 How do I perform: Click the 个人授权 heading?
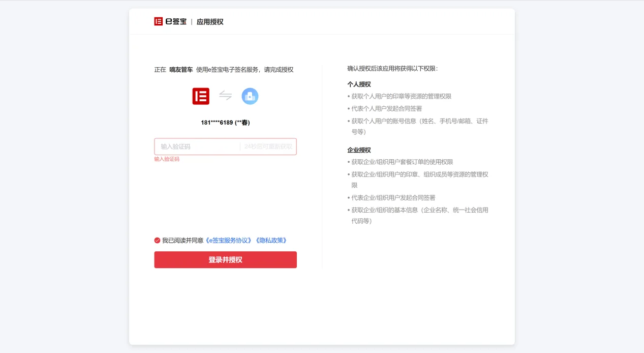359,84
